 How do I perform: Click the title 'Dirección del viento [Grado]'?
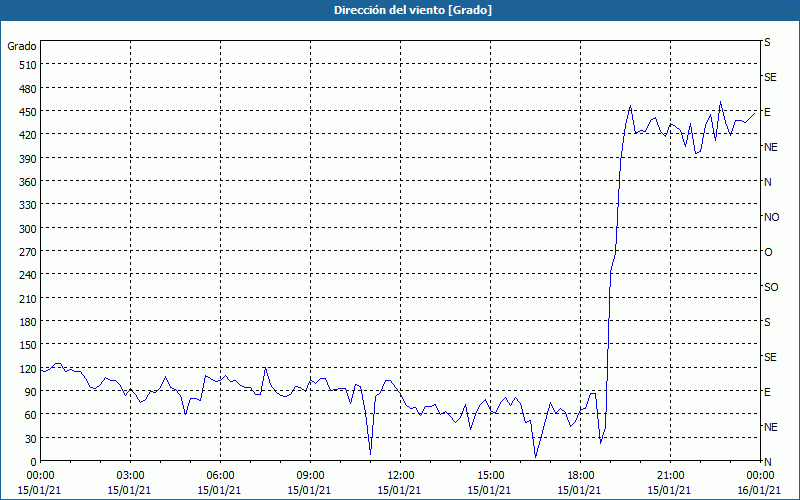click(413, 10)
